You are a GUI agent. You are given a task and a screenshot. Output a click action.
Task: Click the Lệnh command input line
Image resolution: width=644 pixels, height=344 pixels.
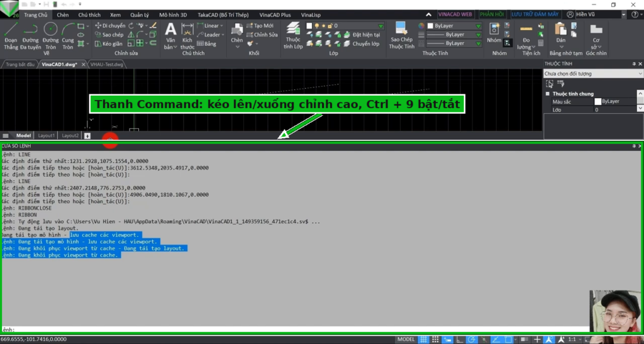295,330
